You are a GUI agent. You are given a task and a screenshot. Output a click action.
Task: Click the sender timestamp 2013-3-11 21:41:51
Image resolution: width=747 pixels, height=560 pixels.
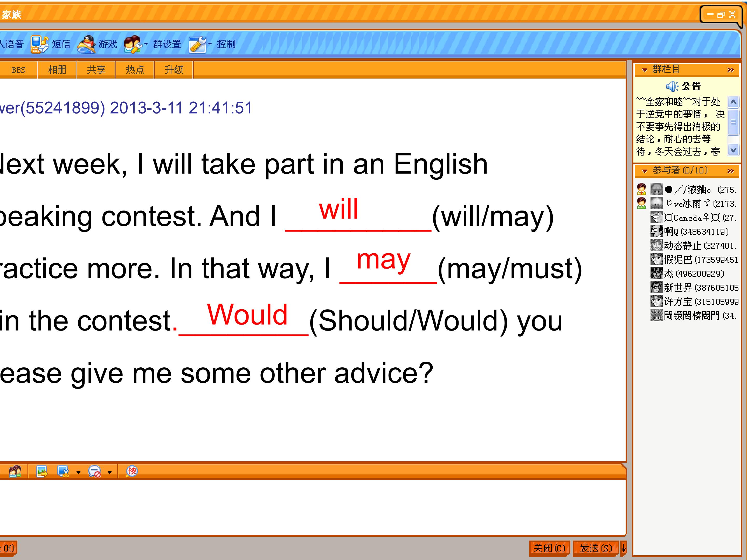point(181,108)
